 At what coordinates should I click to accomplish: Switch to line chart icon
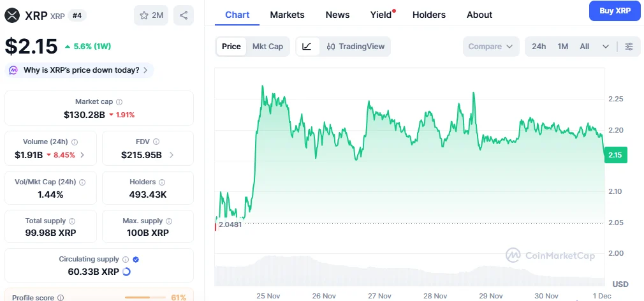307,47
